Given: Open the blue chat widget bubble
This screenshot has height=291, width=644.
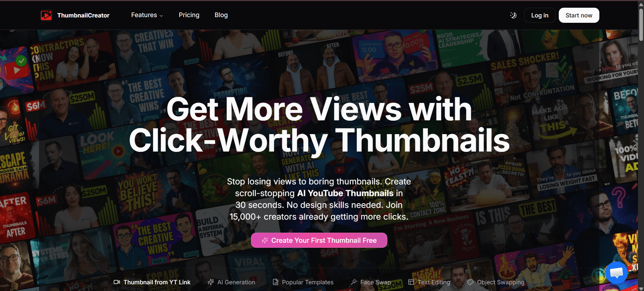Looking at the screenshot, I should click(x=616, y=273).
